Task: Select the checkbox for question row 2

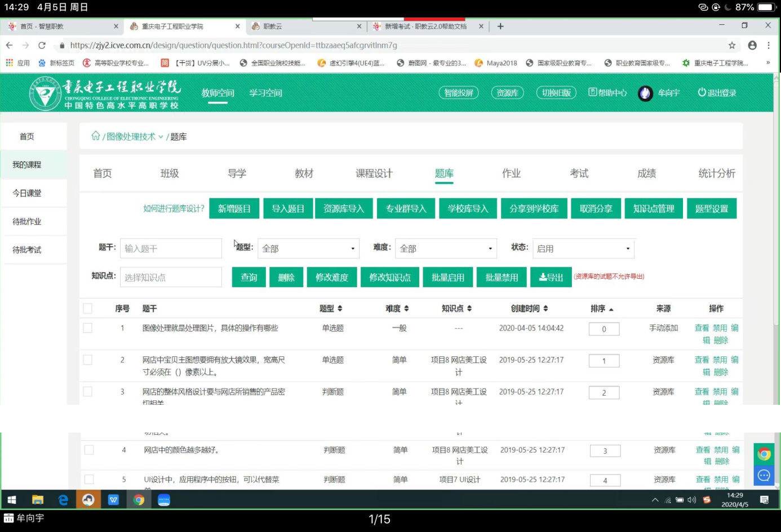Action: pyautogui.click(x=87, y=360)
